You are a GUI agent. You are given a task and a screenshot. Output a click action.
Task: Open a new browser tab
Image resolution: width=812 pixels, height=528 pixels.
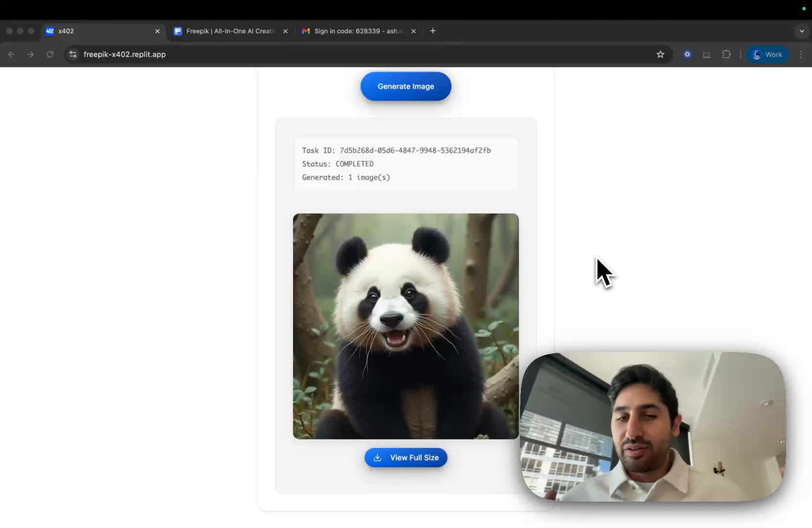[433, 31]
